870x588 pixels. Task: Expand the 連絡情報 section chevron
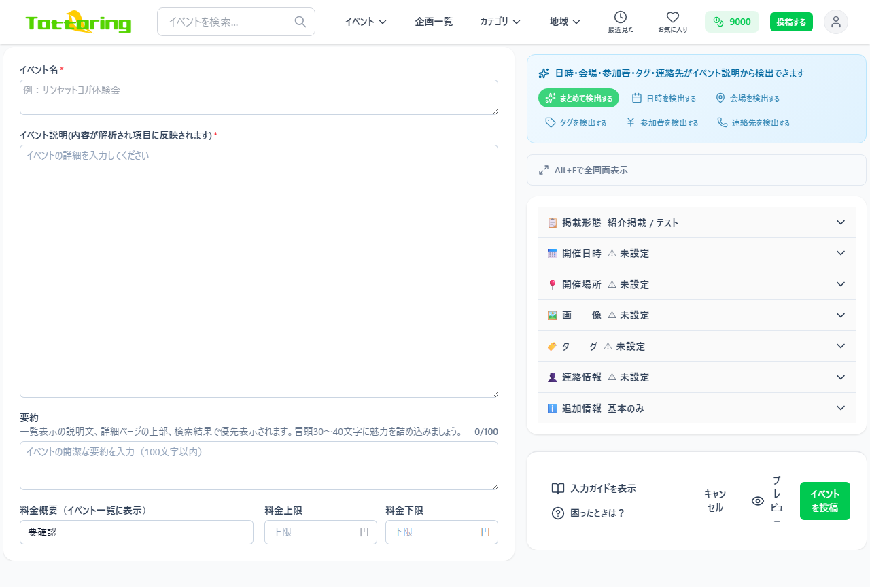(841, 377)
